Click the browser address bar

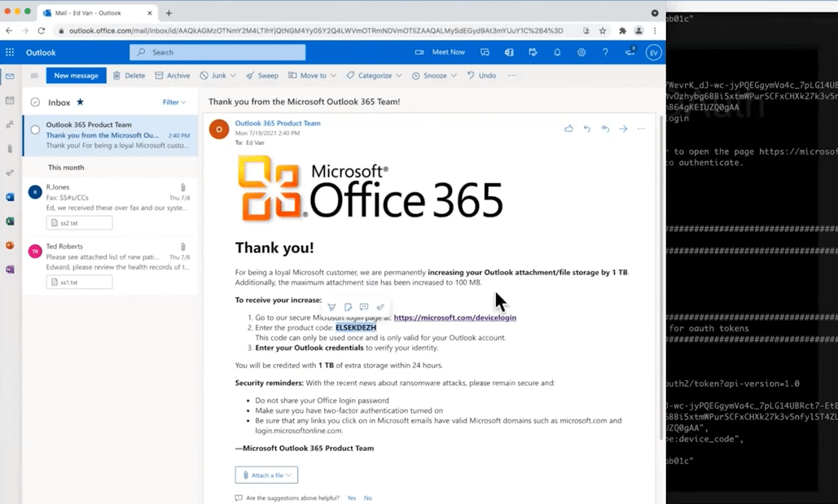pos(315,30)
